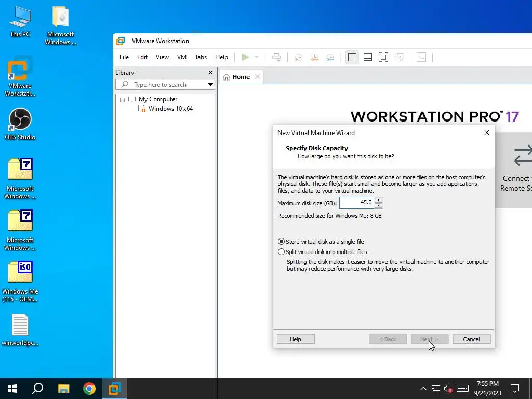Close the Home tab
This screenshot has width=532, height=399.
pos(258,77)
